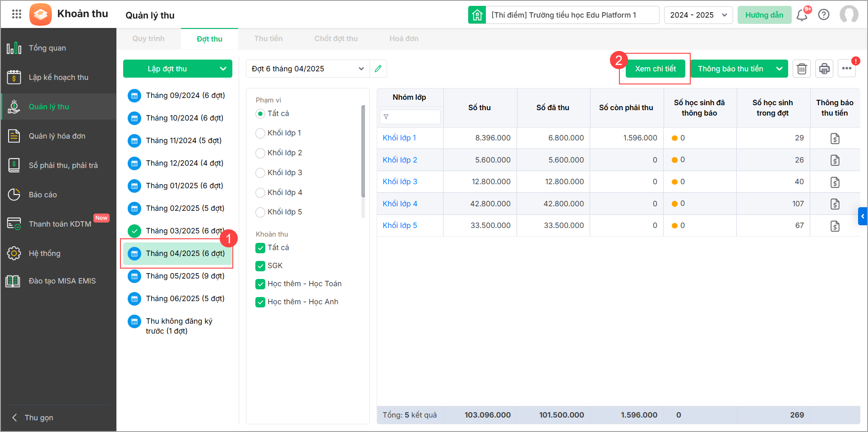Image resolution: width=868 pixels, height=432 pixels.
Task: Select the Khối lớp 4 radio button
Action: 260,193
